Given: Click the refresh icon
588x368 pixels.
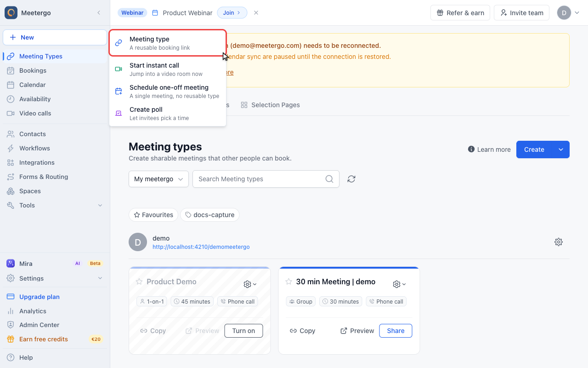Looking at the screenshot, I should (x=351, y=179).
